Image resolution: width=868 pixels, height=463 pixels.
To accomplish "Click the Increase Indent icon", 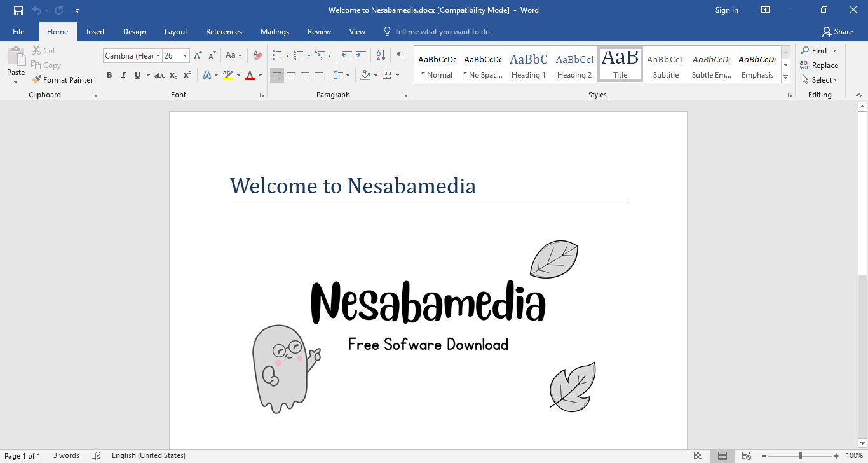I will [361, 56].
